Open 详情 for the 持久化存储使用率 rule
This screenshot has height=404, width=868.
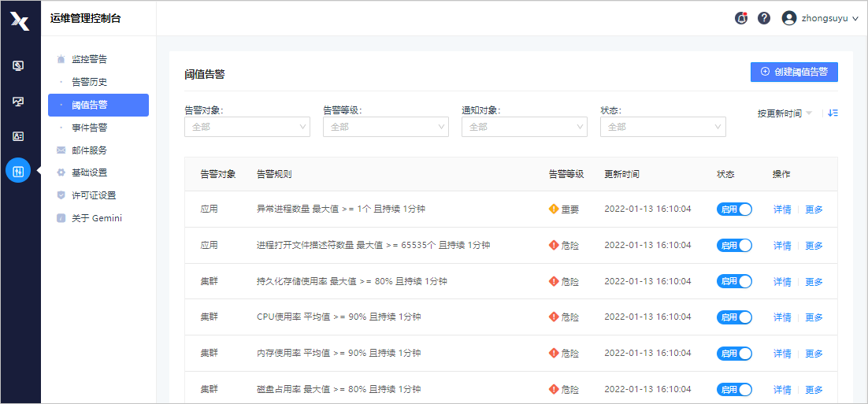click(x=782, y=282)
